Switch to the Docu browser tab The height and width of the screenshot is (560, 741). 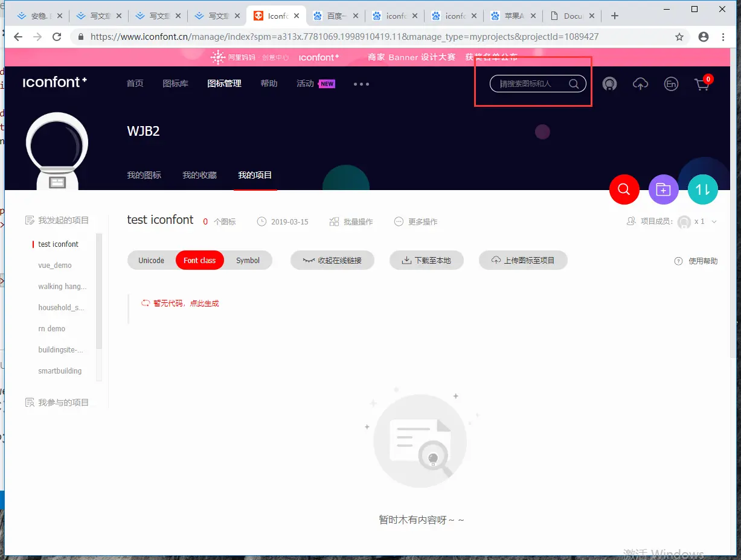click(573, 16)
